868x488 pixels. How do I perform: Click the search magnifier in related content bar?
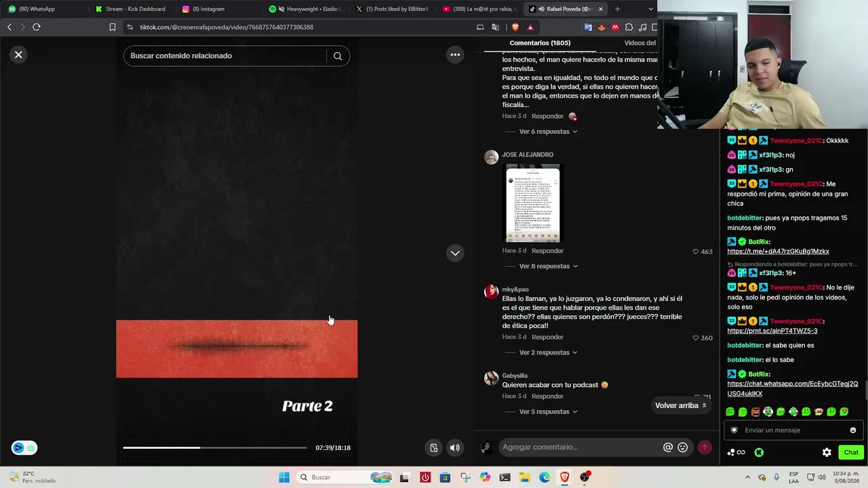(x=338, y=56)
